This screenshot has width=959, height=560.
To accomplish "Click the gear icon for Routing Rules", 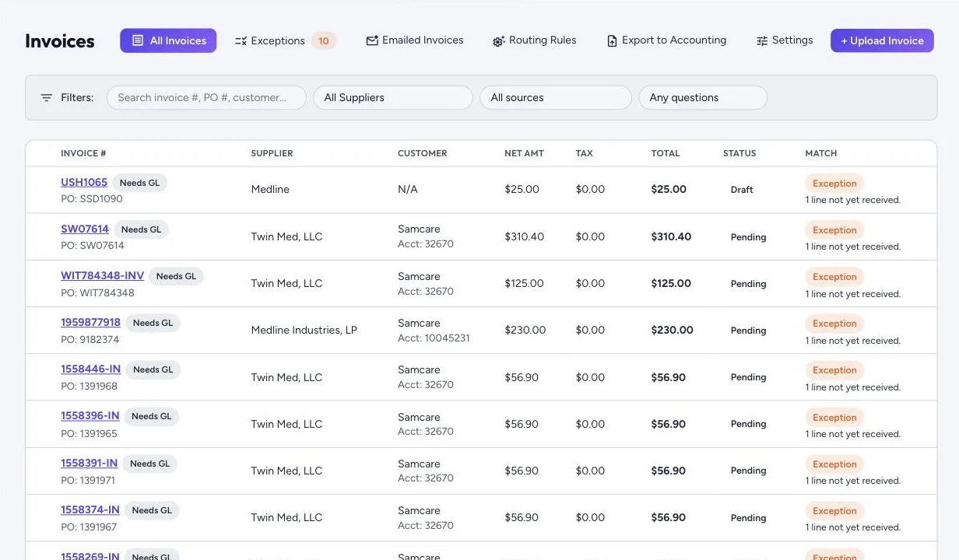I will (x=499, y=40).
